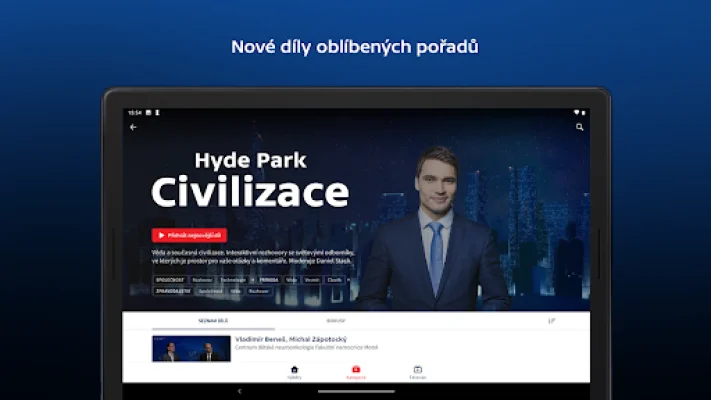Select the Příroda category tag
This screenshot has width=711, height=400.
(x=269, y=280)
